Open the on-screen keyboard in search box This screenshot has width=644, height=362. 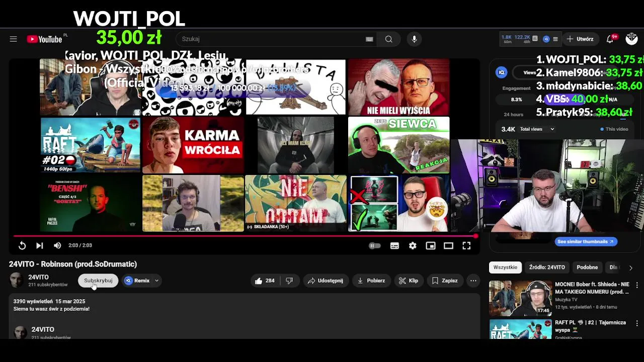(x=369, y=39)
